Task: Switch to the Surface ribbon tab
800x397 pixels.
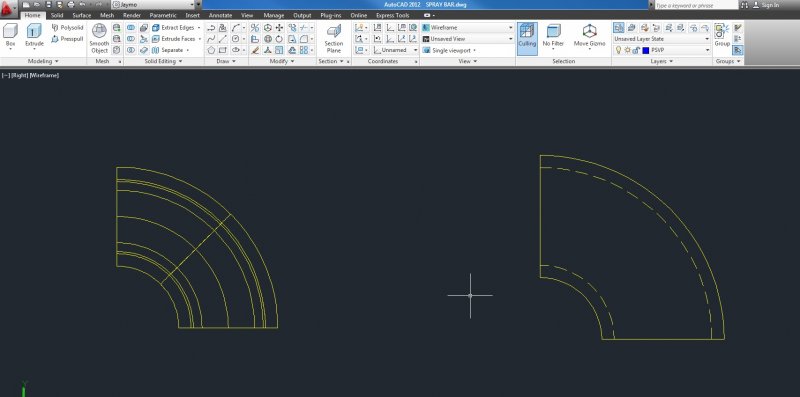Action: (x=82, y=15)
